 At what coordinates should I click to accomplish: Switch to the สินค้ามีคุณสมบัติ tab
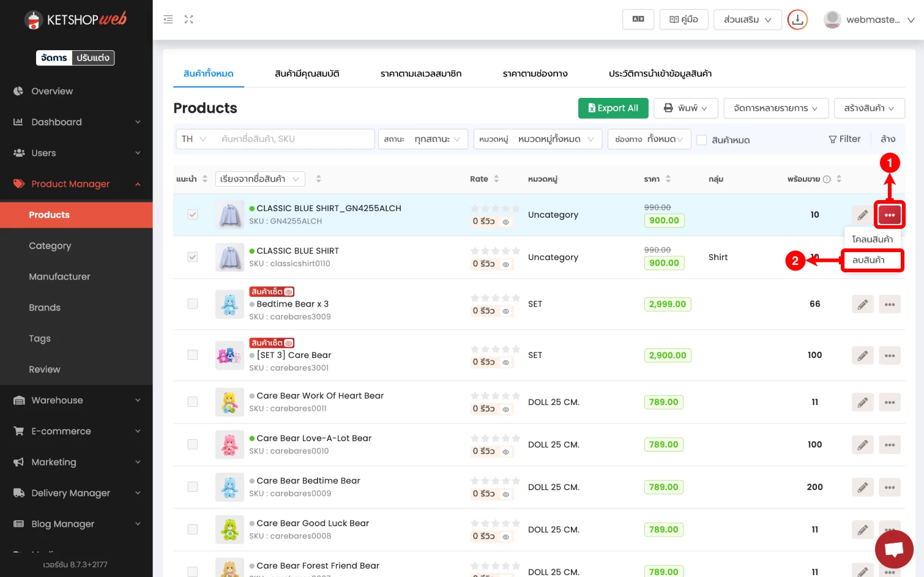tap(307, 73)
